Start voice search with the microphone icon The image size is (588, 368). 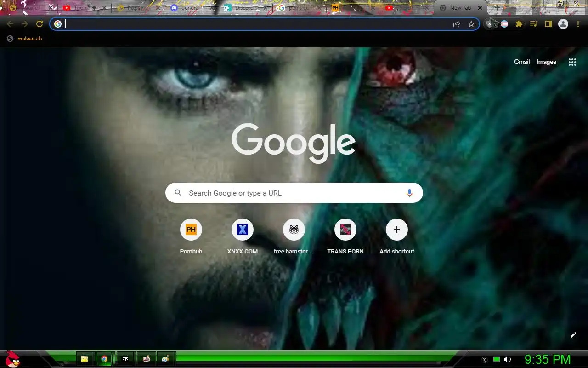coord(409,193)
